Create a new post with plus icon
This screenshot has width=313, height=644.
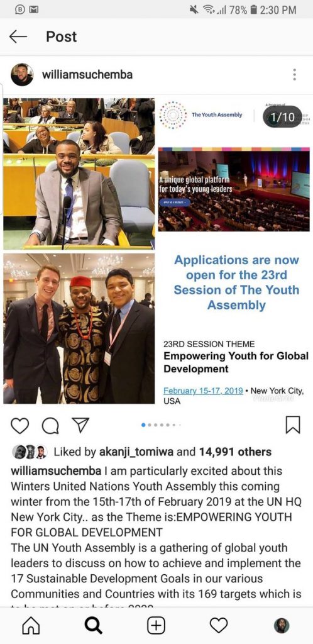coord(156,626)
